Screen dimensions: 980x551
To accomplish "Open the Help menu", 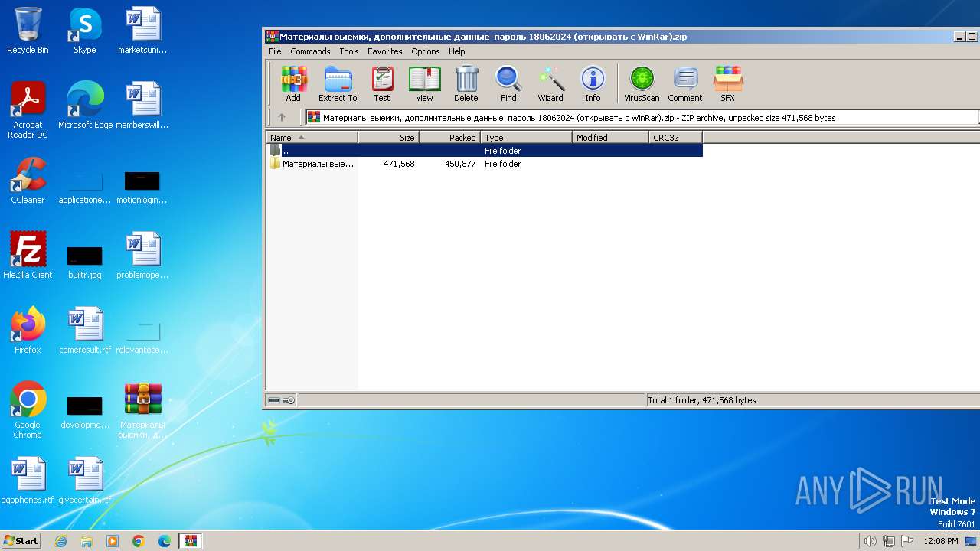I will [x=457, y=51].
